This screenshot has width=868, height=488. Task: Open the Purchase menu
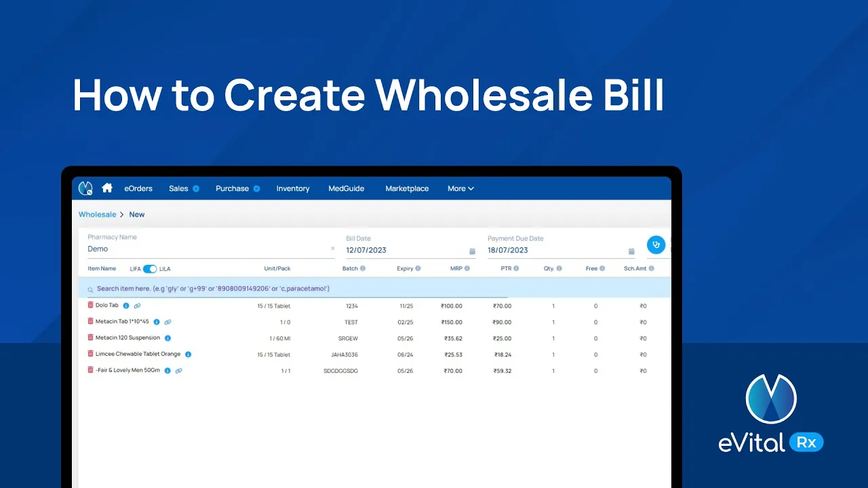232,188
